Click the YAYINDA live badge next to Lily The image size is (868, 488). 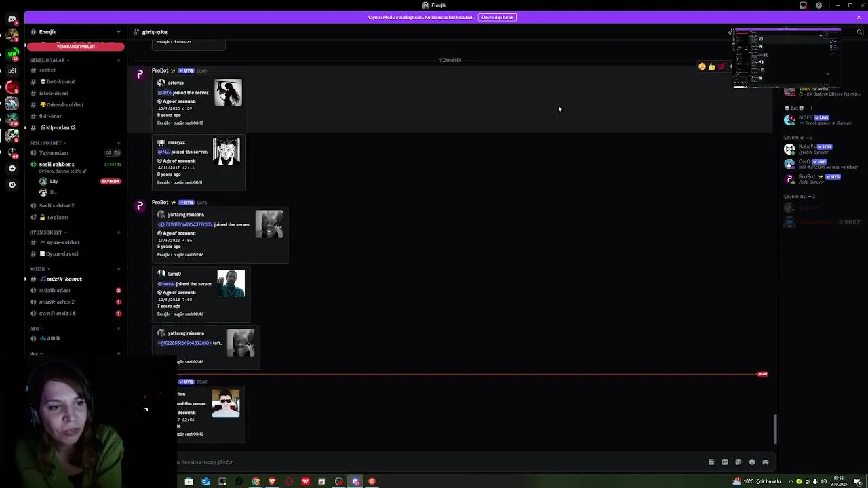tap(111, 182)
